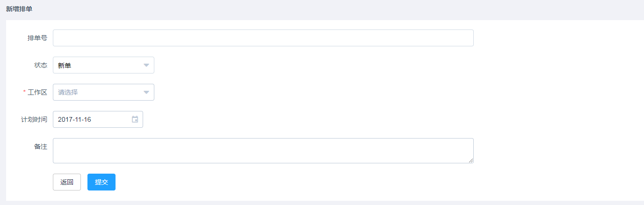Click the resize grip of 备注 textarea

coord(471,161)
